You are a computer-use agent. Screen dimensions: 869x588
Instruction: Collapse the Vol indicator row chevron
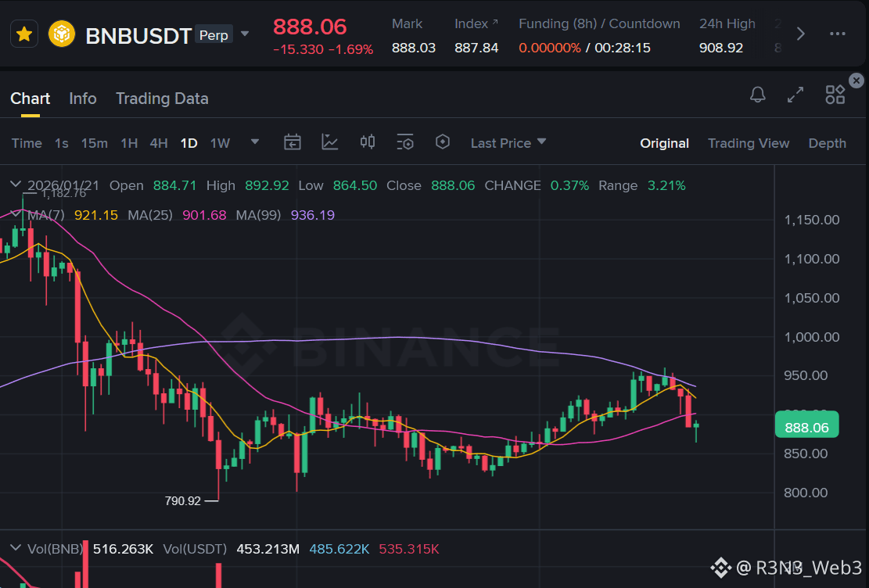[x=16, y=547]
